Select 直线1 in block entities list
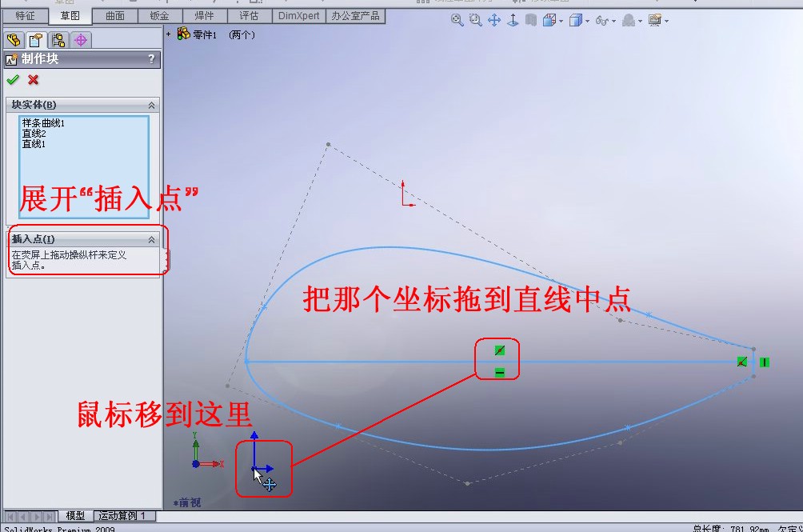Viewport: 803px width, 532px height. pos(34,144)
